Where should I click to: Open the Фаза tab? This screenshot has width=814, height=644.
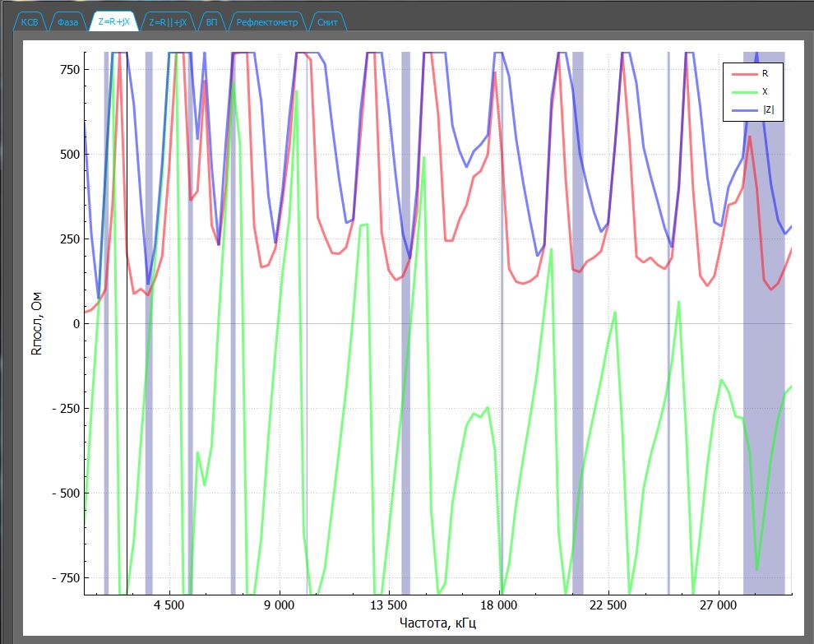tap(69, 22)
